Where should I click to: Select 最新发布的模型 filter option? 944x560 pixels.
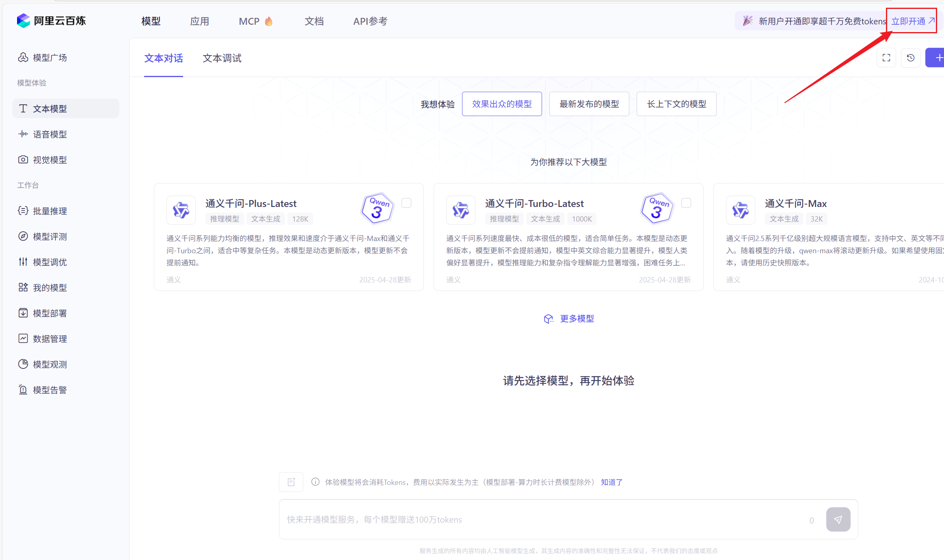point(589,104)
